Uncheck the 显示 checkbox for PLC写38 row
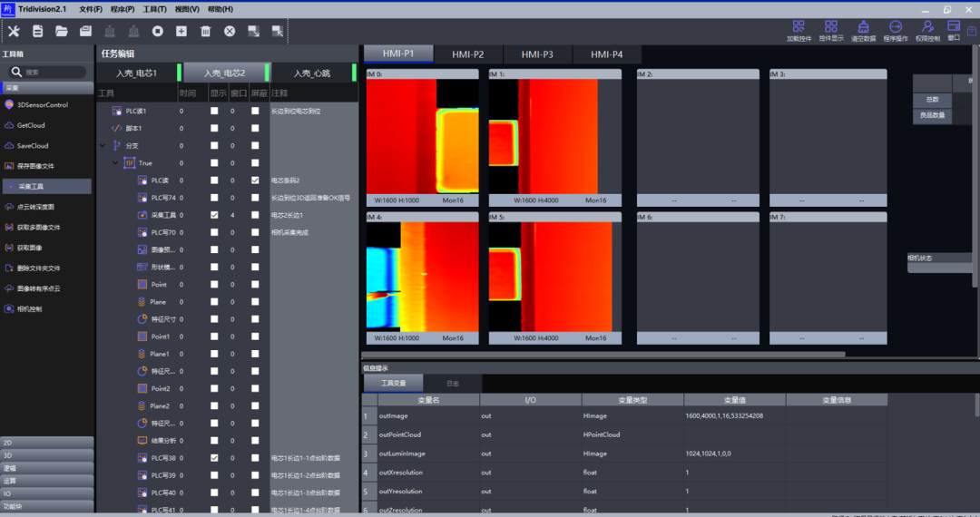Screen dimensions: 980x517 214,458
